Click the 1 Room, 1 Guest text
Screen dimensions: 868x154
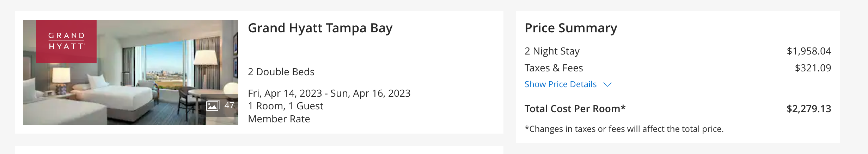[x=285, y=106]
